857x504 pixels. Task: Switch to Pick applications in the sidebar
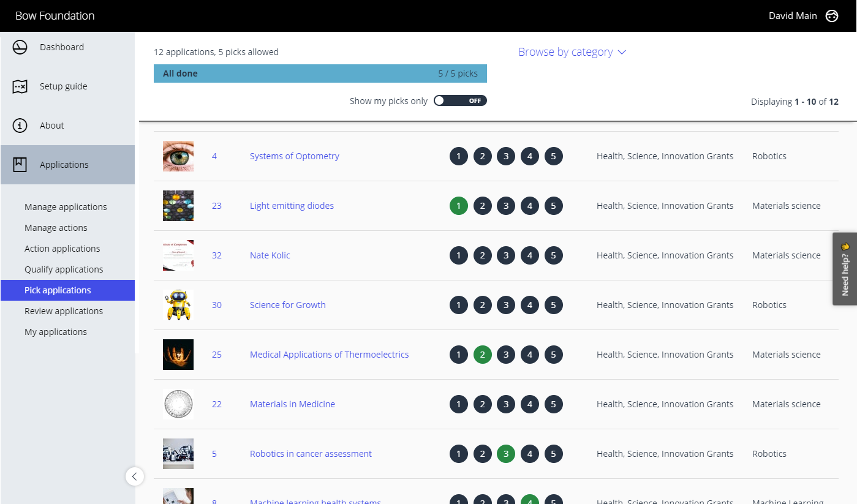click(x=59, y=290)
